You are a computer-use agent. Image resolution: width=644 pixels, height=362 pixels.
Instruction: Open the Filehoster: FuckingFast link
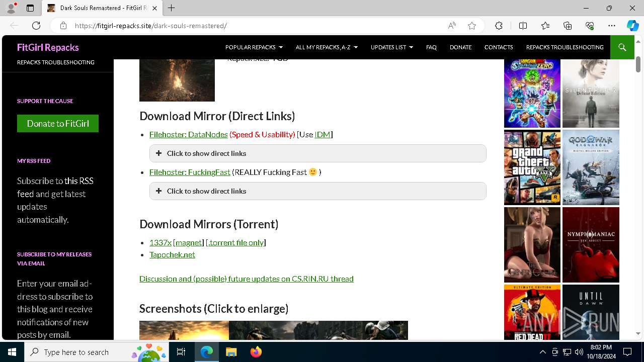coord(190,172)
